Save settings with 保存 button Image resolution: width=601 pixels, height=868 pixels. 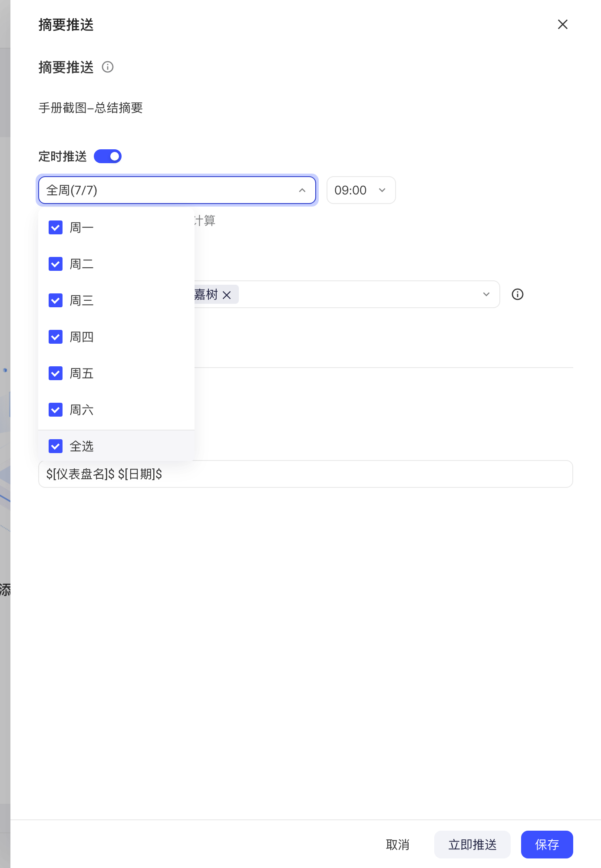pos(547,845)
